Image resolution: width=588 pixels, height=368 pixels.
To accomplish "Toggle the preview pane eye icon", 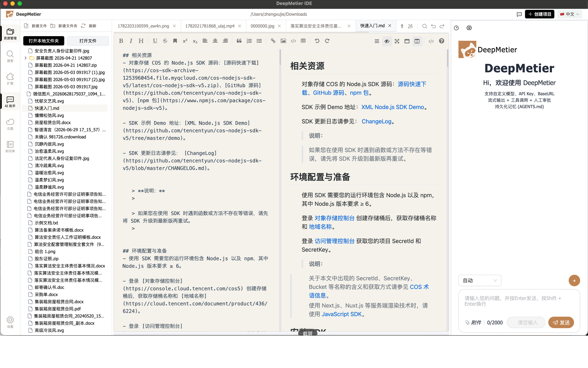I will [387, 41].
